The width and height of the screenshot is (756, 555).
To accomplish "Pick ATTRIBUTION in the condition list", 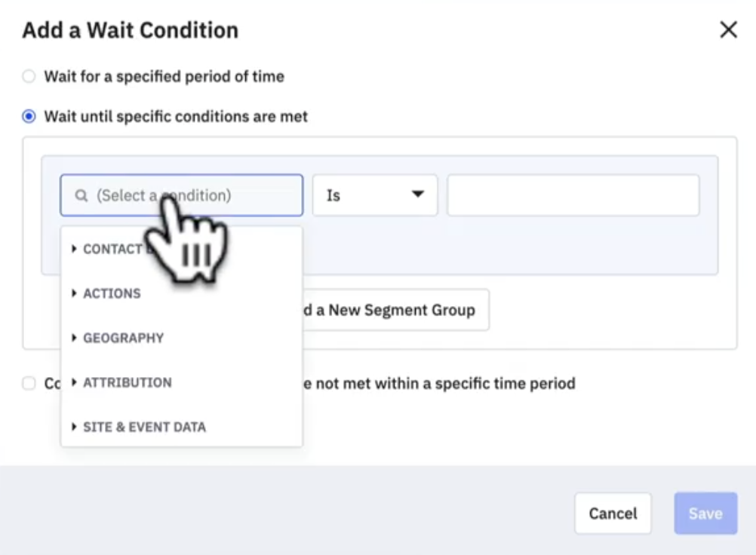I will (x=128, y=382).
